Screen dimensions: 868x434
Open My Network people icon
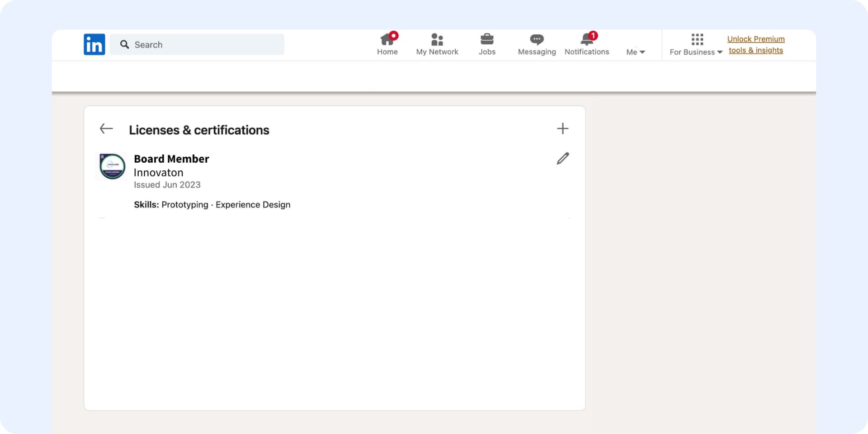(x=437, y=40)
